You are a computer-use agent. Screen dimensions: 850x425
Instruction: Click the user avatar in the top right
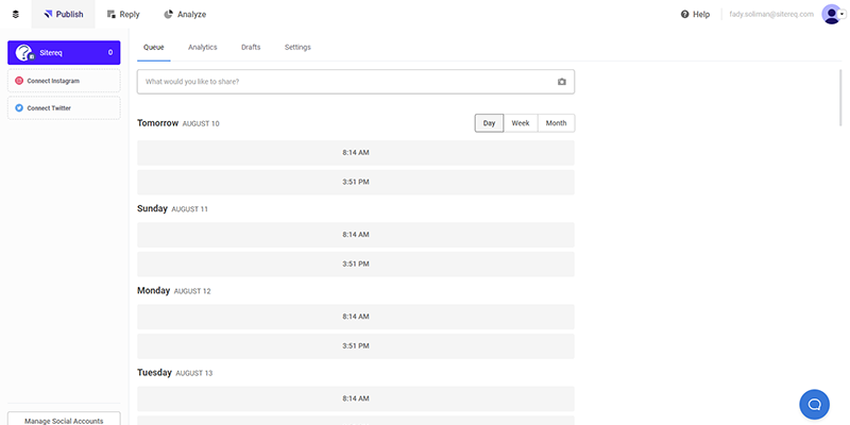pos(830,14)
